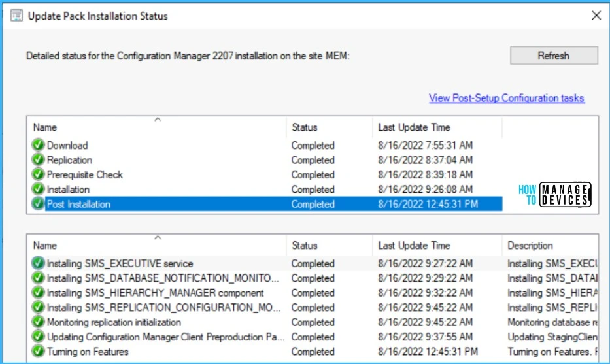Image resolution: width=610 pixels, height=364 pixels.
Task: Click check icon beside SMS_HIERARCHY_MANAGER component
Action: click(38, 293)
